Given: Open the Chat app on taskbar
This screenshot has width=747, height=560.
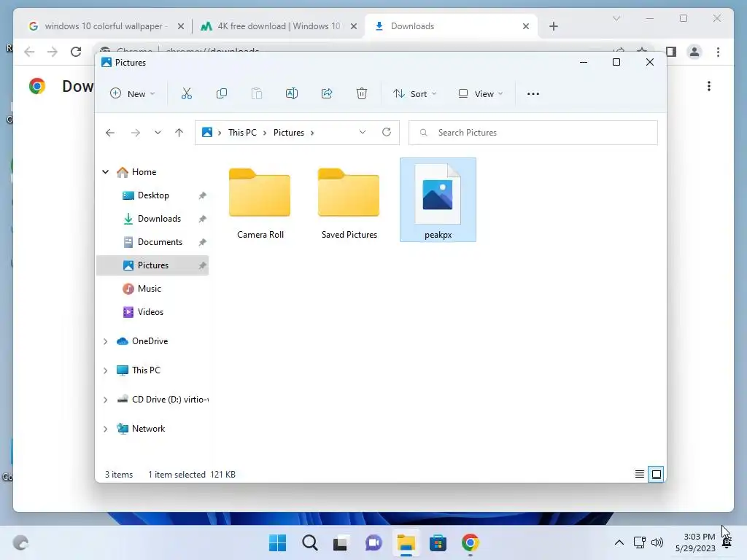Looking at the screenshot, I should click(x=373, y=542).
